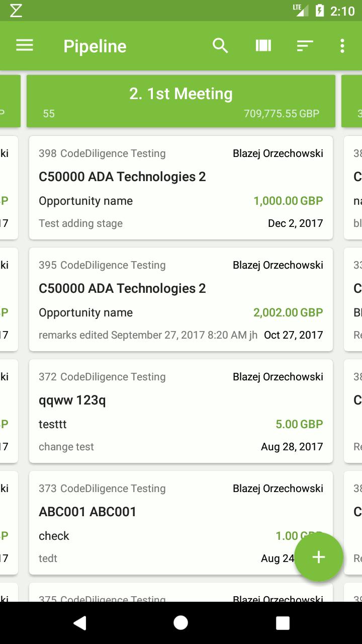Switch to the next stage column header
Screen dimensions: 362x644
pyautogui.click(x=351, y=101)
